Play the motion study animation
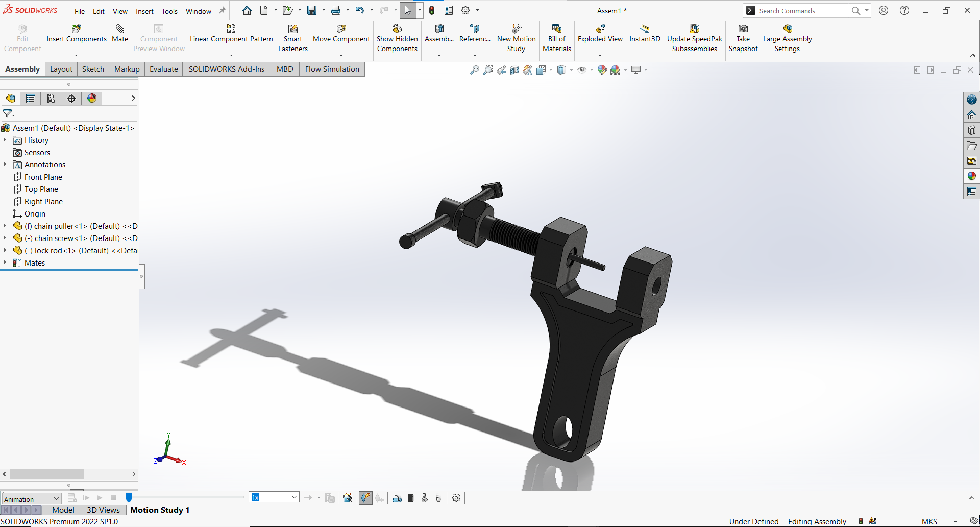Viewport: 980px width, 527px height. coord(100,498)
